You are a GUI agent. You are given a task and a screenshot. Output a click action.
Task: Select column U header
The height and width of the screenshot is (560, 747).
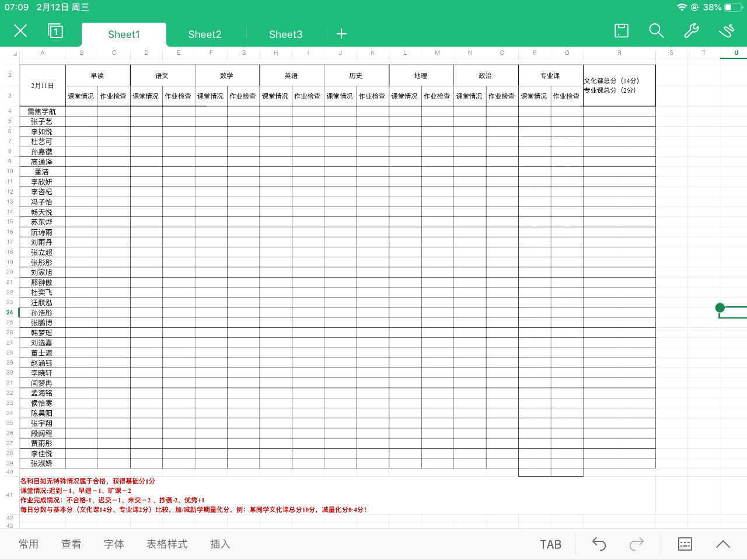[736, 53]
